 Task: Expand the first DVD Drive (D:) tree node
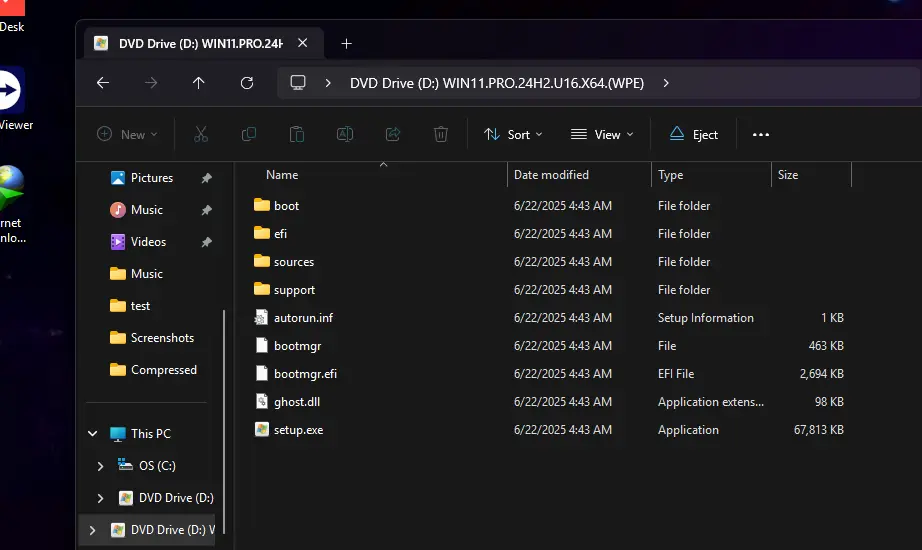click(100, 498)
